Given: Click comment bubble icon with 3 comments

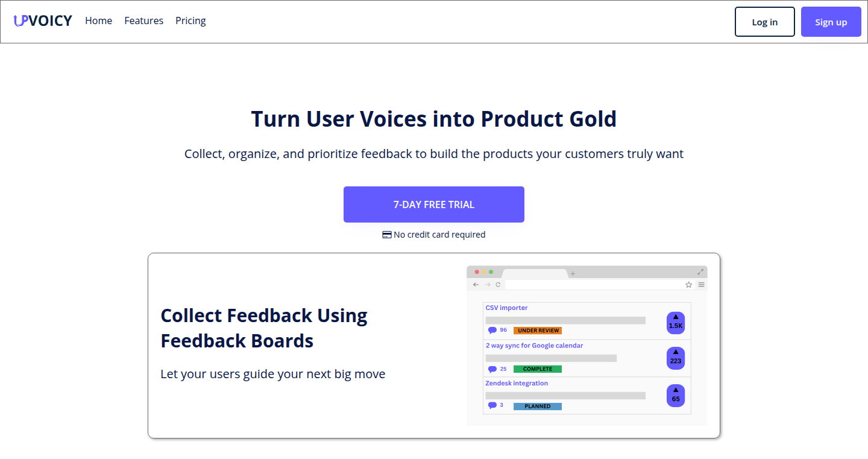Looking at the screenshot, I should pos(492,405).
